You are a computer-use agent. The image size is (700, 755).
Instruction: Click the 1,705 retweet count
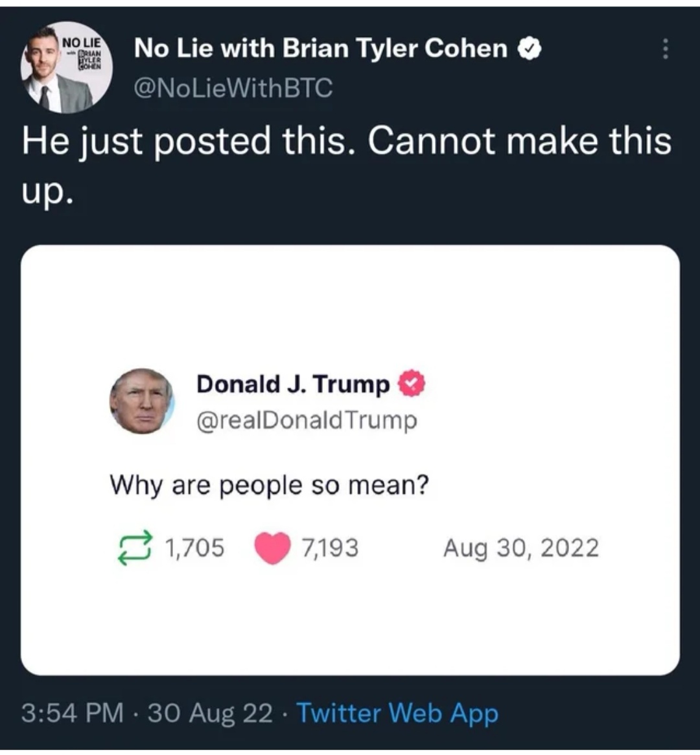point(194,548)
